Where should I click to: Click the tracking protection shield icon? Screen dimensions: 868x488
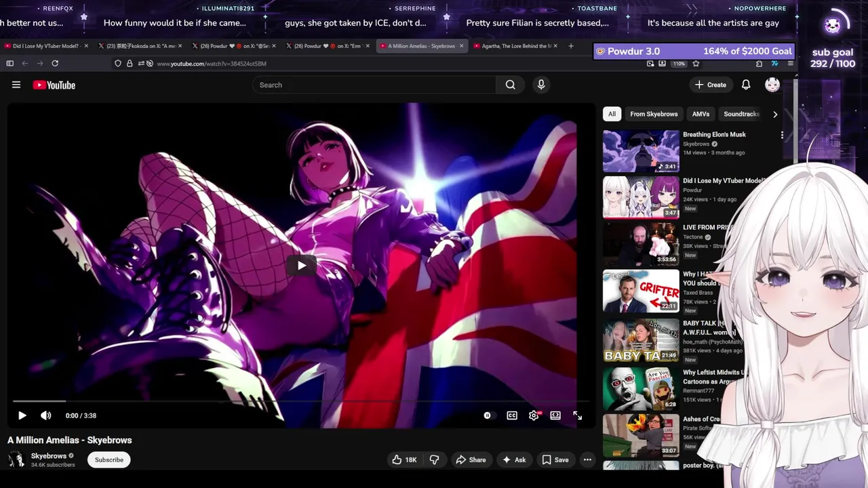(118, 63)
